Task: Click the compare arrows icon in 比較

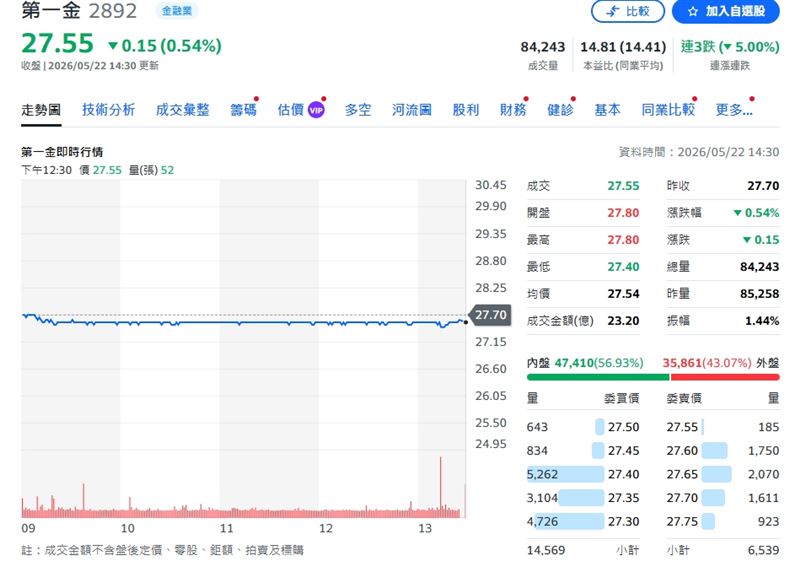Action: click(x=613, y=11)
